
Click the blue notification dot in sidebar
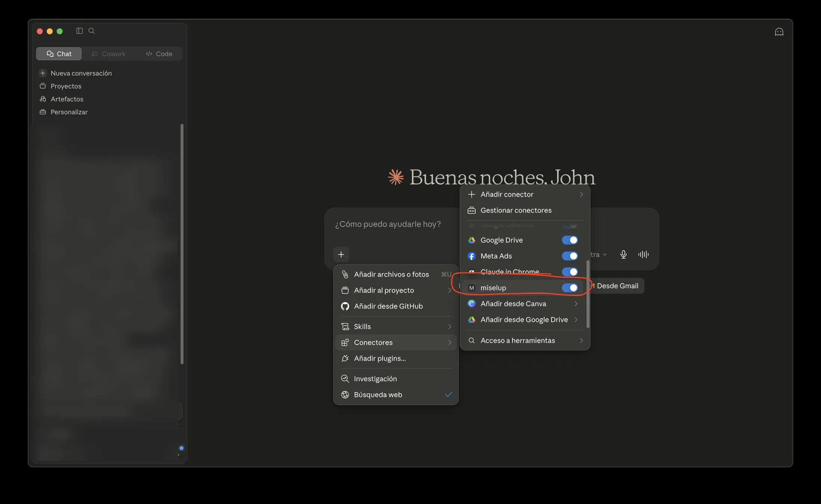[x=181, y=448]
